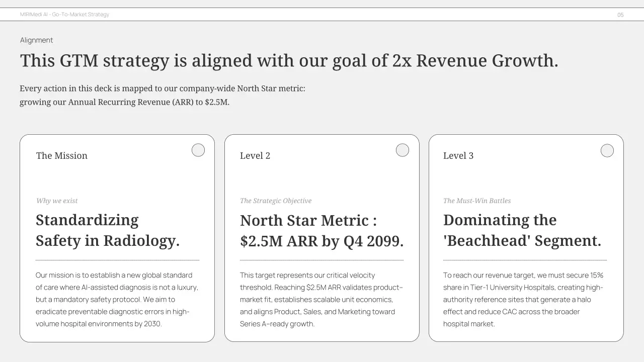The height and width of the screenshot is (362, 644).
Task: Click the North Star metric subtitle paragraph
Action: [x=162, y=95]
